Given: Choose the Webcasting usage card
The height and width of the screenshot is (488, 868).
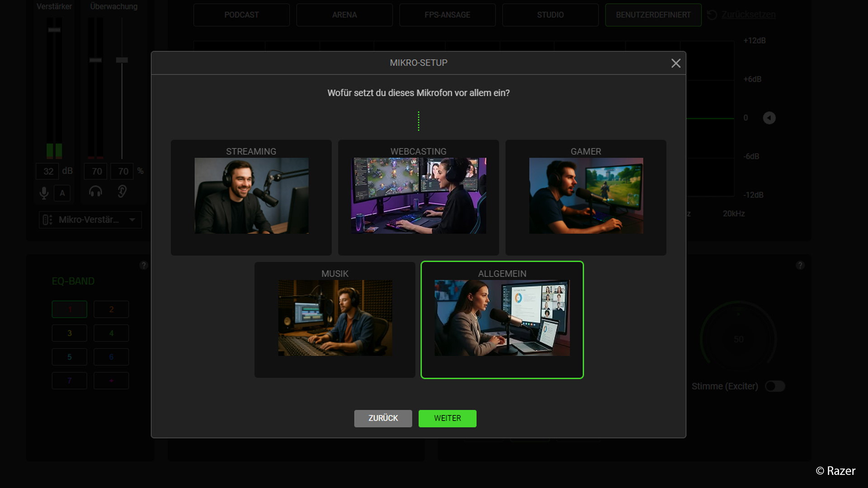Looking at the screenshot, I should click(x=418, y=197).
